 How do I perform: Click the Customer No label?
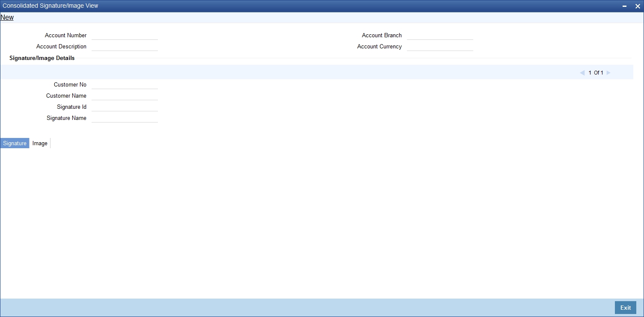(70, 84)
